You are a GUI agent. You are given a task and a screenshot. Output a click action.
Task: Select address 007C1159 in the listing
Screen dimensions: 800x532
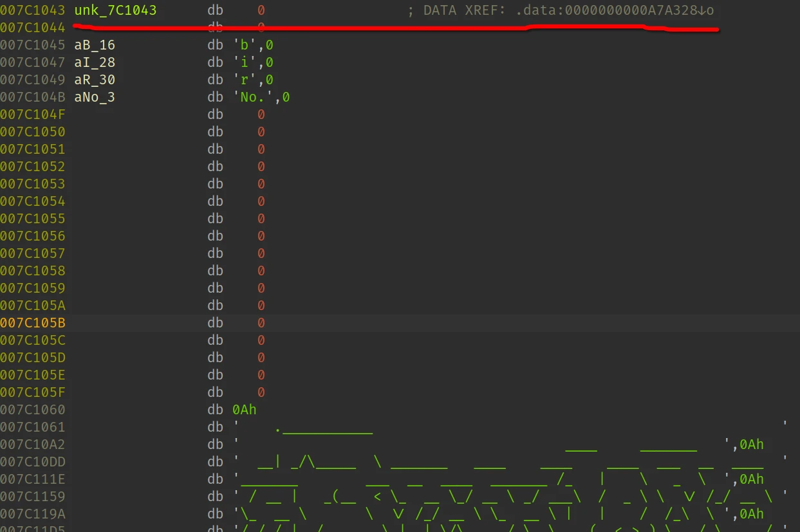tap(33, 497)
